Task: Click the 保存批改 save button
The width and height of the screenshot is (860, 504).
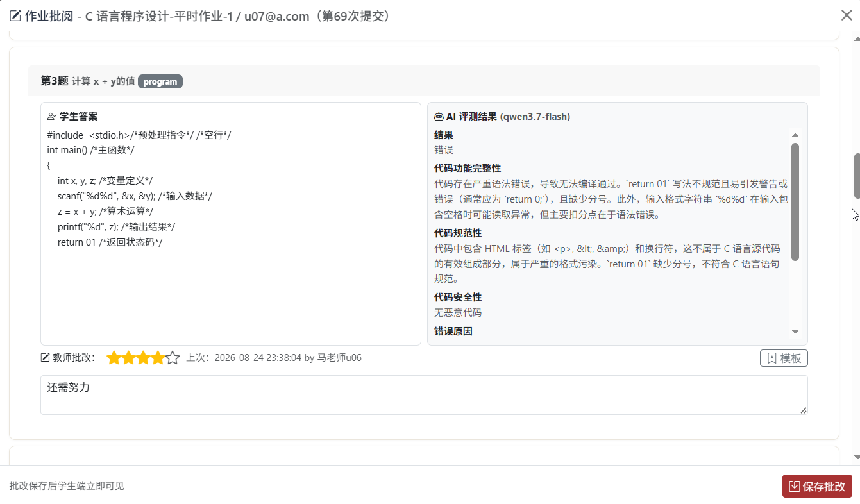Action: [817, 486]
